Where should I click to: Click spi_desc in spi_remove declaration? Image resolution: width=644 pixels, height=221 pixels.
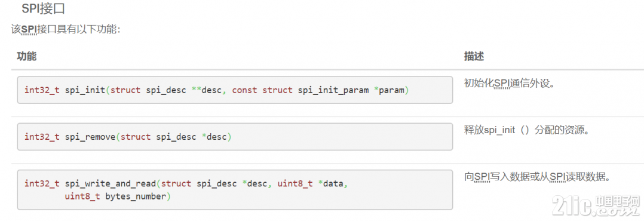click(176, 137)
